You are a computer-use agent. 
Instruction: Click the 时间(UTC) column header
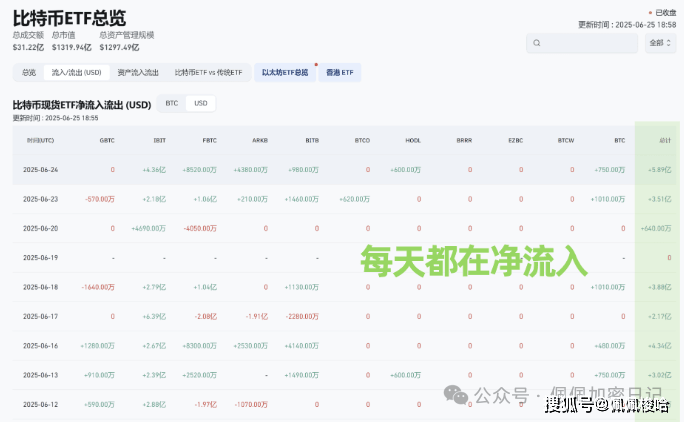[41, 141]
